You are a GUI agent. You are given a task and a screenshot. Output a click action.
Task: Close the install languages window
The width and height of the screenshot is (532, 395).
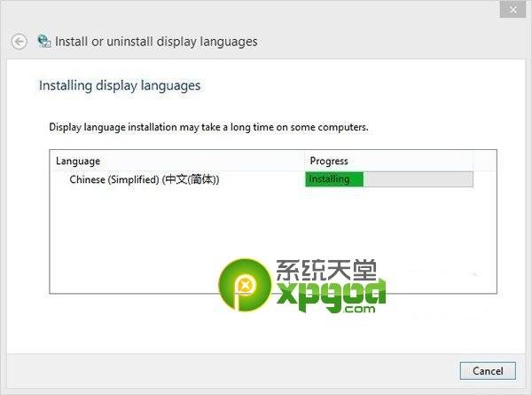pyautogui.click(x=512, y=10)
